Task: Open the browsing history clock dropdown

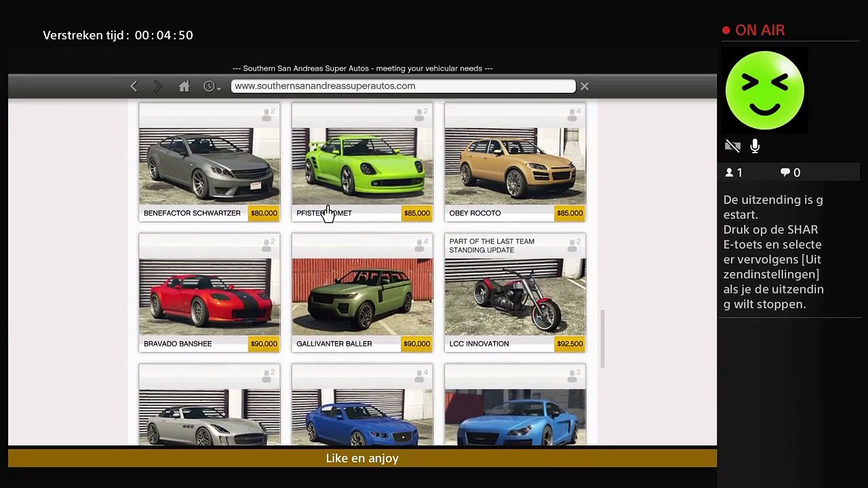Action: [212, 87]
